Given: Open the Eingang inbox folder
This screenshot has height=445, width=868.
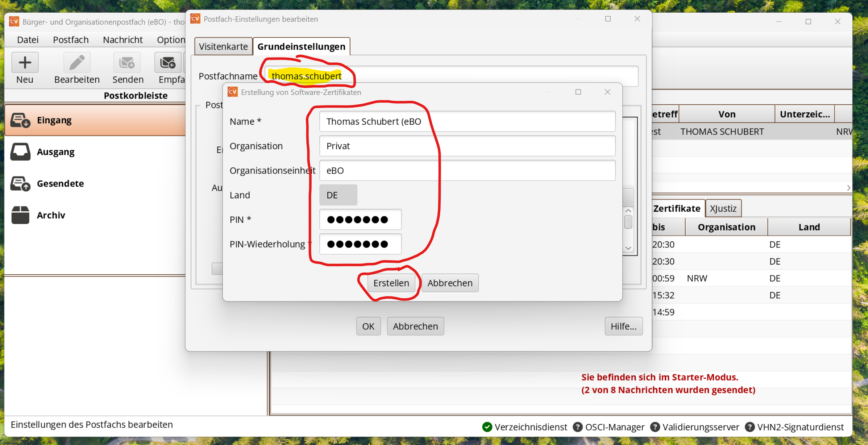Looking at the screenshot, I should click(54, 120).
